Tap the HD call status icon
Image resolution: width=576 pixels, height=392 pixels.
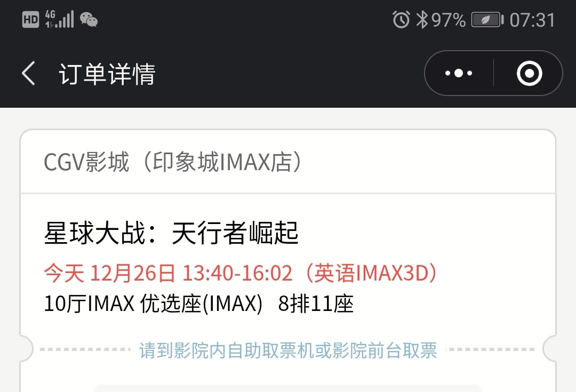(x=30, y=20)
